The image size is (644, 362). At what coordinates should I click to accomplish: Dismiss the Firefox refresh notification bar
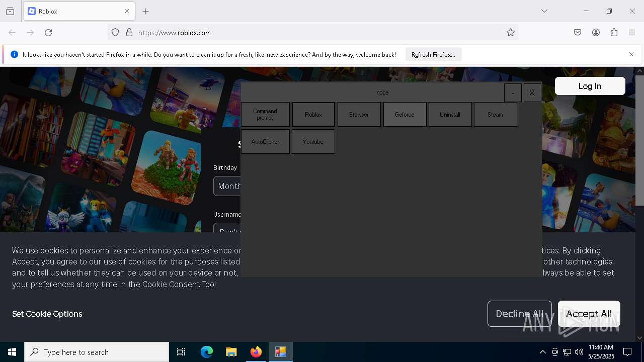631,54
